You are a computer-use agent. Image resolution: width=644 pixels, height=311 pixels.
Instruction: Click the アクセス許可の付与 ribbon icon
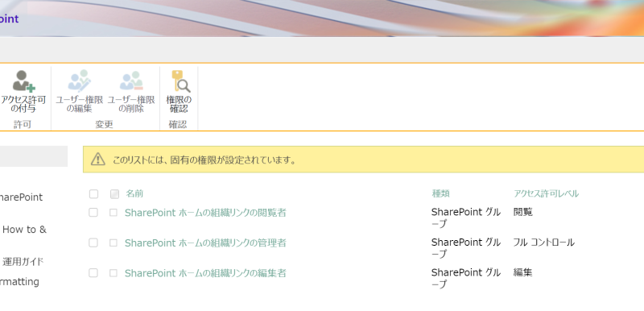point(23,81)
